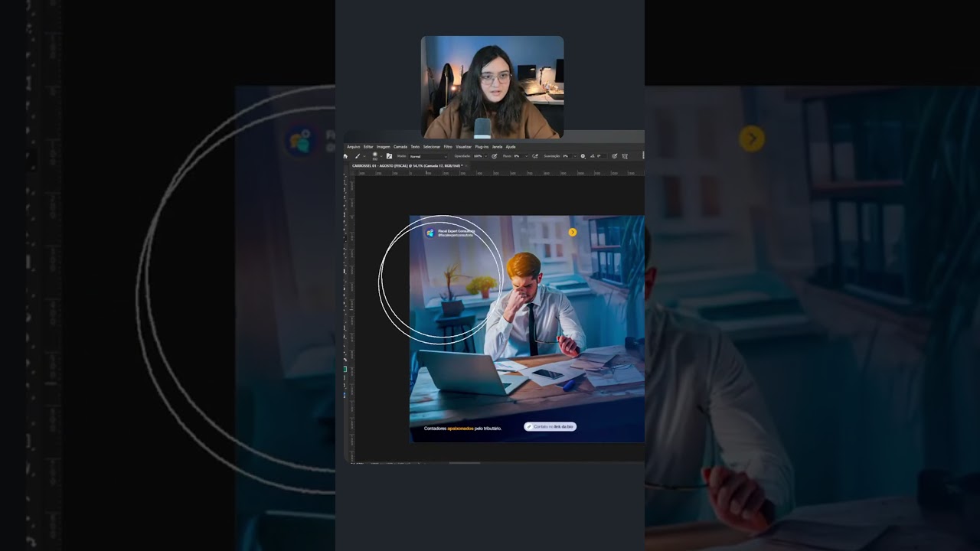Open the Imagem menu

tap(384, 146)
